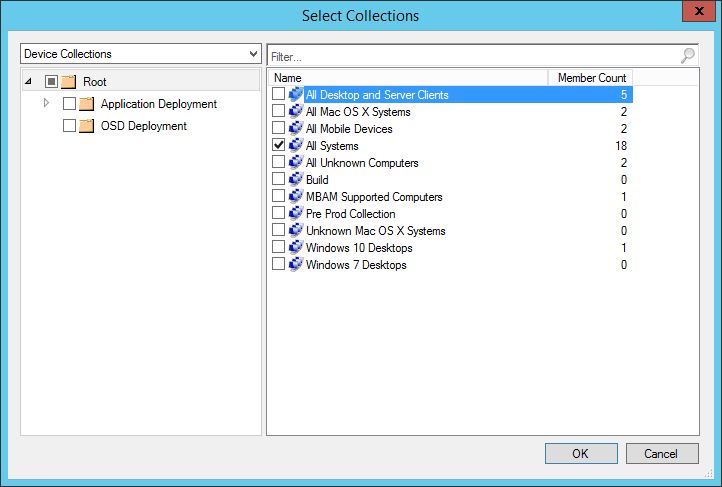The width and height of the screenshot is (722, 487).
Task: Click the Application Deployment folder icon
Action: 87,104
